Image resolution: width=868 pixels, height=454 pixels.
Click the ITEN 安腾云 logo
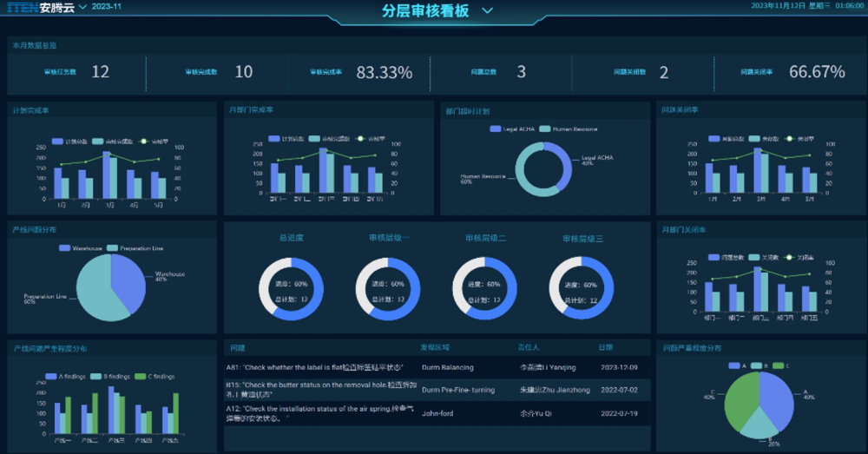(41, 7)
